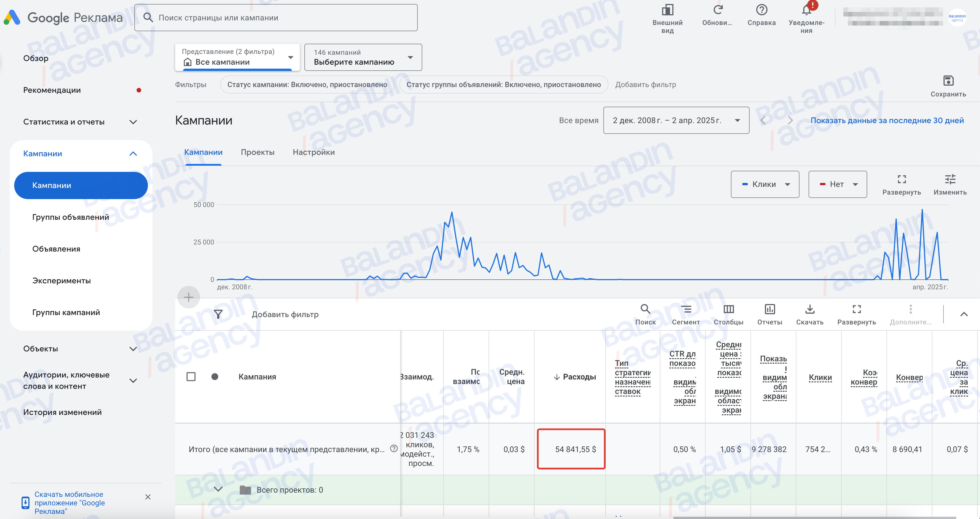Open Объявления in the sidebar
This screenshot has height=519, width=980.
56,249
